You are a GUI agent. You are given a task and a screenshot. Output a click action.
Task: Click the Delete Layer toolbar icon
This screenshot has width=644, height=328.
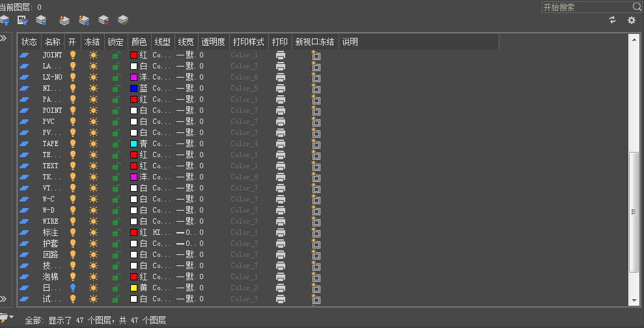[x=104, y=20]
